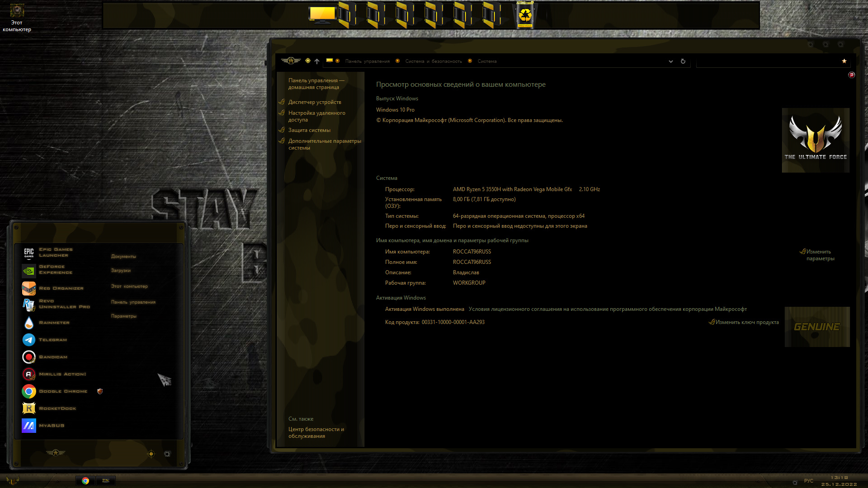Refresh the System control panel page

point(683,61)
